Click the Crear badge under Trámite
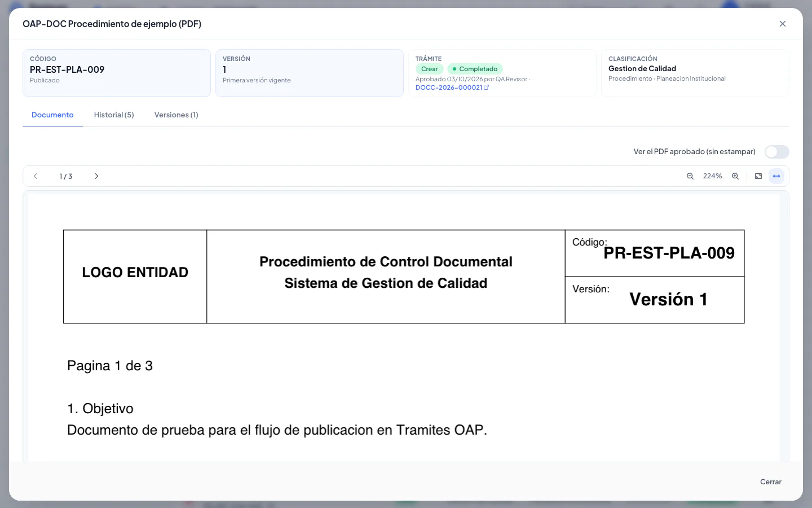Viewport: 812px width, 508px height. [429, 69]
